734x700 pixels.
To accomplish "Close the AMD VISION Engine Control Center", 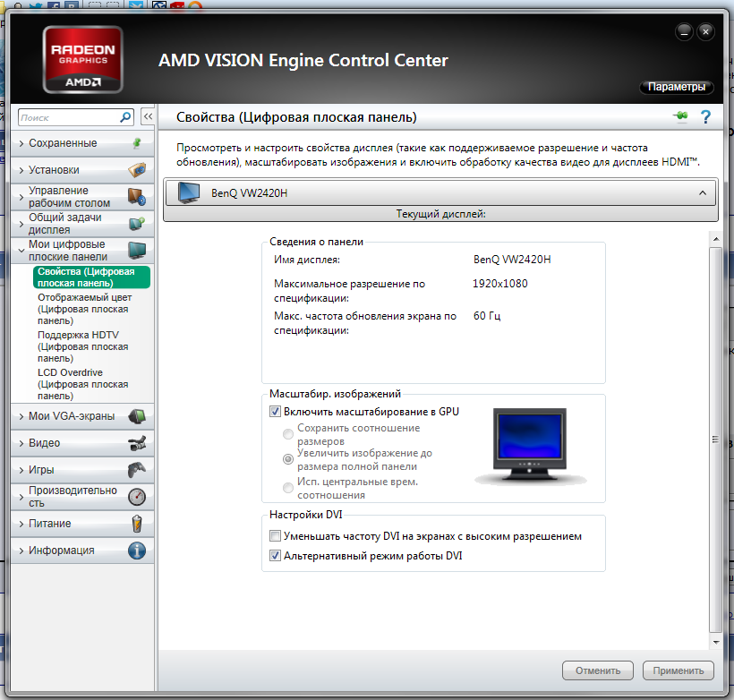I will [705, 32].
